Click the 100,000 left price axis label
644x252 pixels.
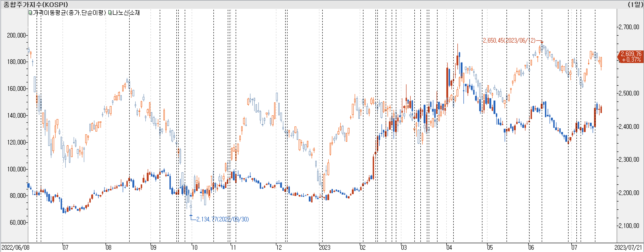[16, 169]
